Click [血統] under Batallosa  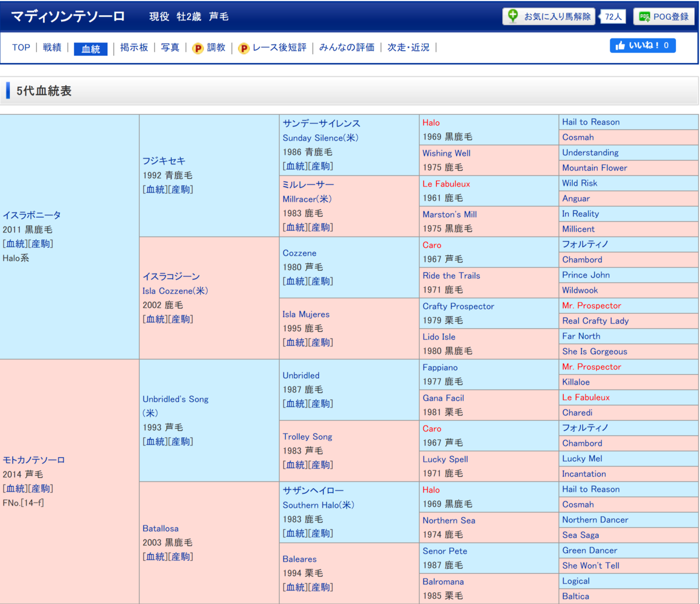pyautogui.click(x=155, y=556)
